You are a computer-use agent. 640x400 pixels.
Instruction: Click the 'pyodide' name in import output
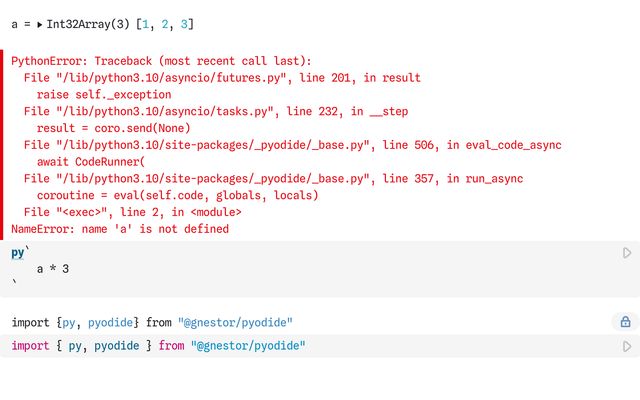pos(110,322)
